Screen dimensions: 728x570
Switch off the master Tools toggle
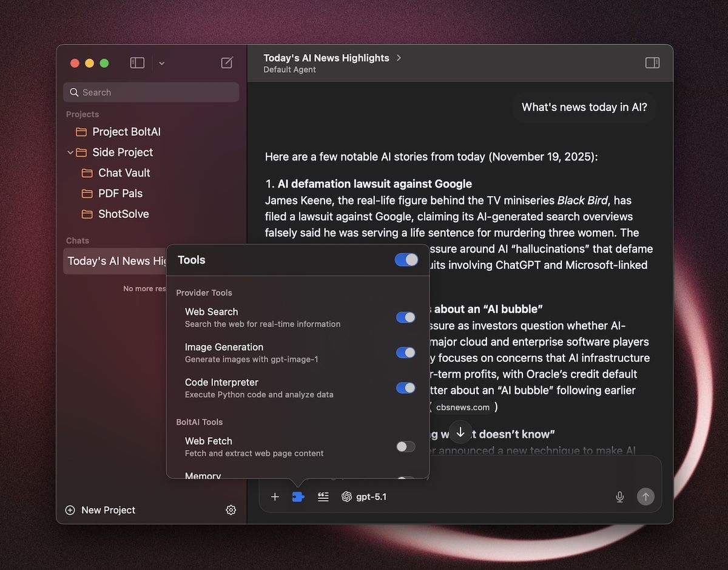(x=406, y=260)
